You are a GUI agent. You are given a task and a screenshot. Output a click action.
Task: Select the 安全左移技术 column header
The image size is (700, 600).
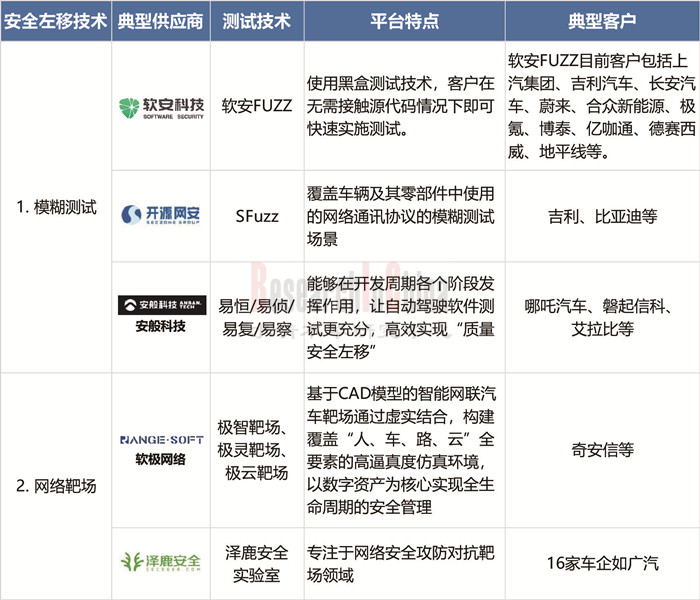[x=56, y=21]
